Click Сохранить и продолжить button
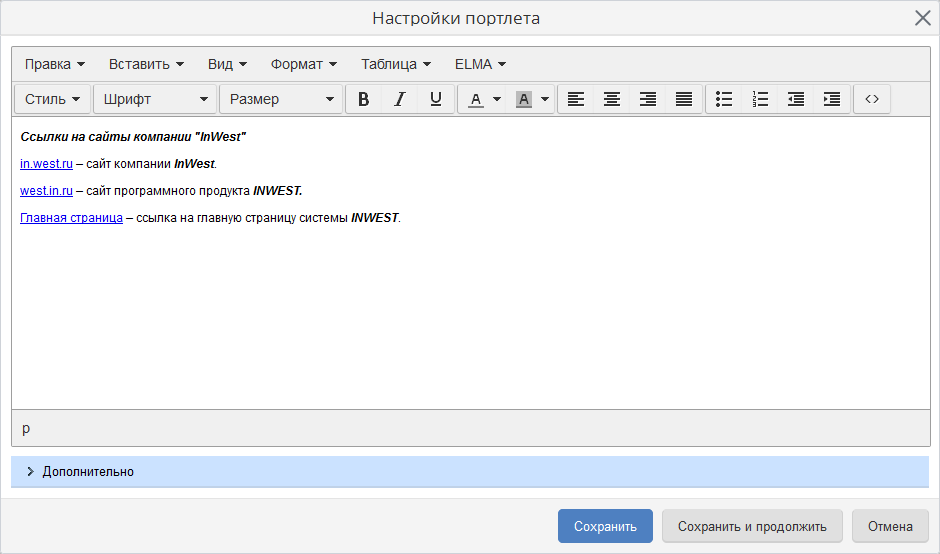940x554 pixels. (x=752, y=526)
